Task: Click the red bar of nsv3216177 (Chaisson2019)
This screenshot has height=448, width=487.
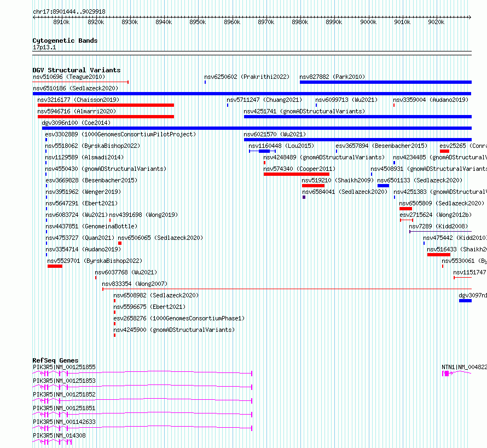Action: click(106, 105)
